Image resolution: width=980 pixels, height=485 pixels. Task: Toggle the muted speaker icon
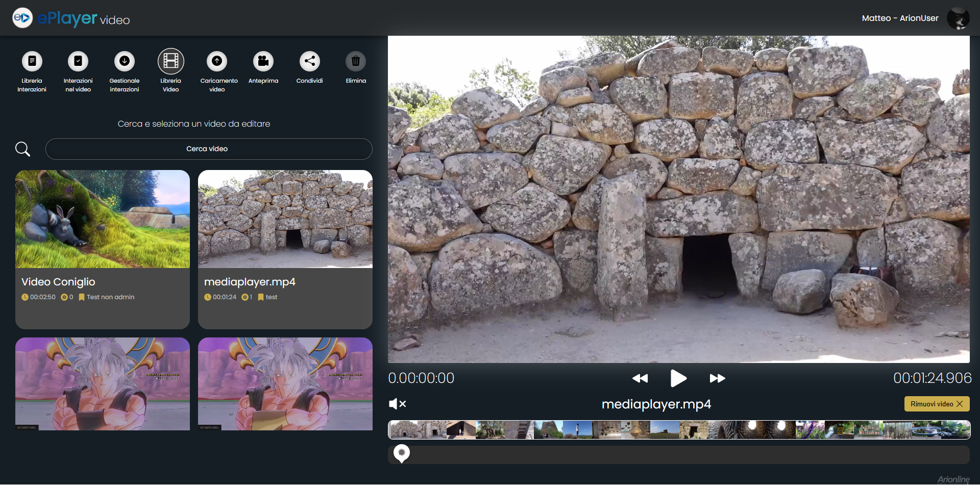397,404
